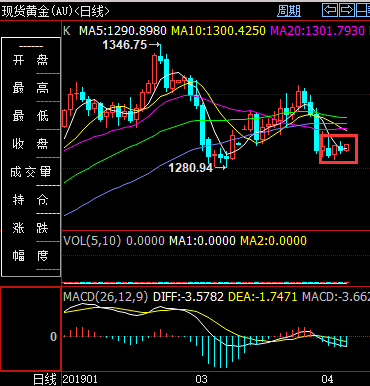Click the right arrow navigation icon

pos(347,10)
